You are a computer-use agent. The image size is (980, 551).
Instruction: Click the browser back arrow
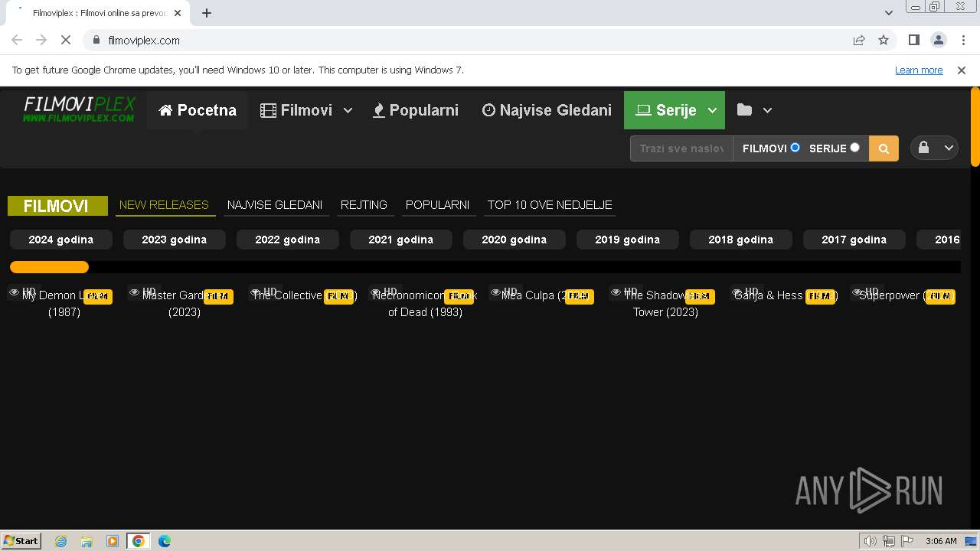click(x=17, y=40)
